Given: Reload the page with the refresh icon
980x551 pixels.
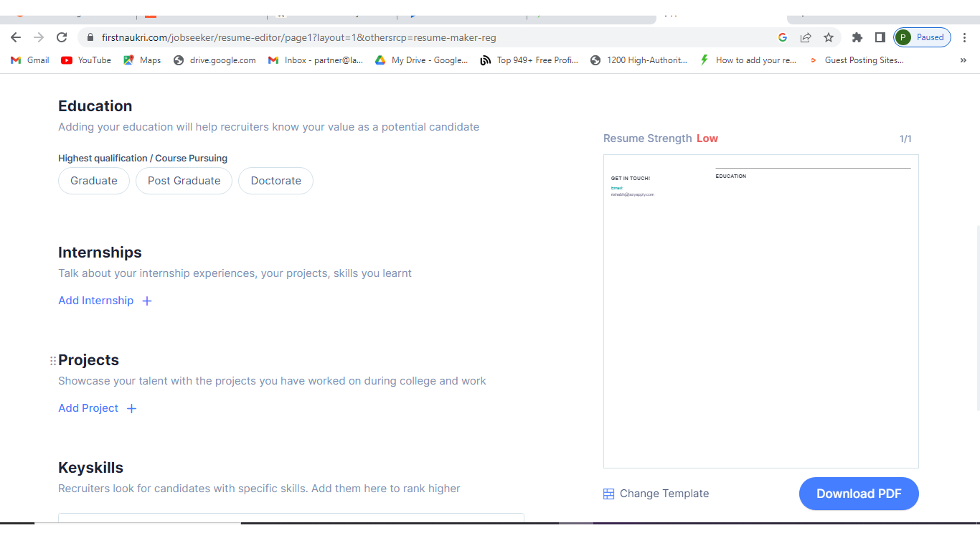Looking at the screenshot, I should 62,37.
